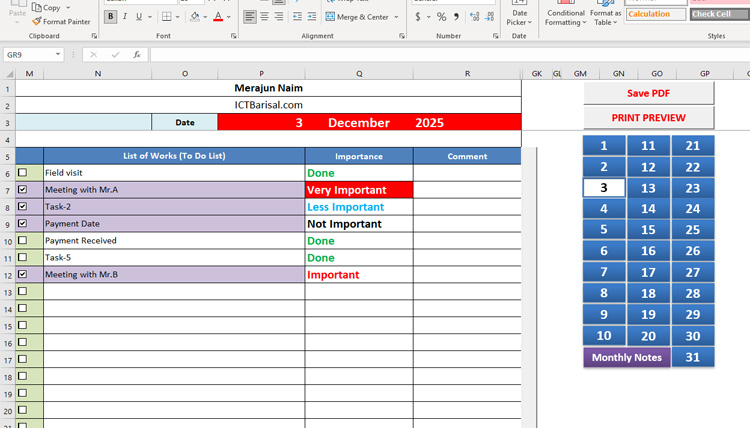Open the Date Picker menu

(x=518, y=15)
